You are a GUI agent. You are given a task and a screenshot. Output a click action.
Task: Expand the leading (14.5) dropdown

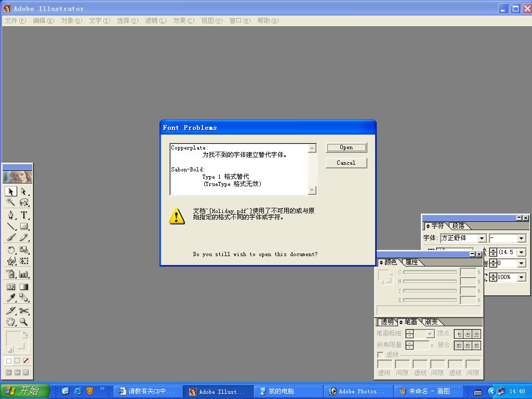click(522, 252)
